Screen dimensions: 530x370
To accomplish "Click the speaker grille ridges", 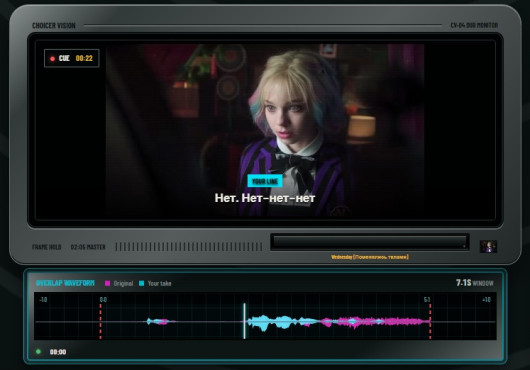I will coord(189,247).
